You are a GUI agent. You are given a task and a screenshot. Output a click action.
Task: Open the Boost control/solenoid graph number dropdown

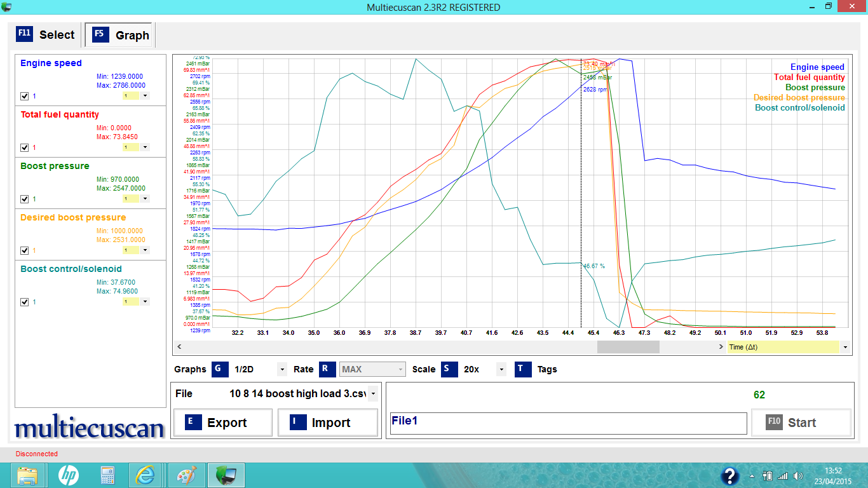pyautogui.click(x=145, y=302)
